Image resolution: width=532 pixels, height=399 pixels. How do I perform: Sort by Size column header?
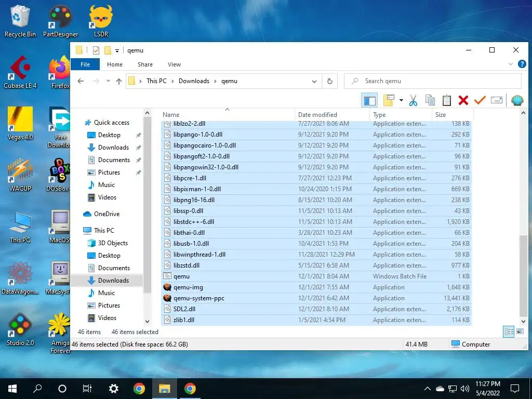pyautogui.click(x=453, y=115)
